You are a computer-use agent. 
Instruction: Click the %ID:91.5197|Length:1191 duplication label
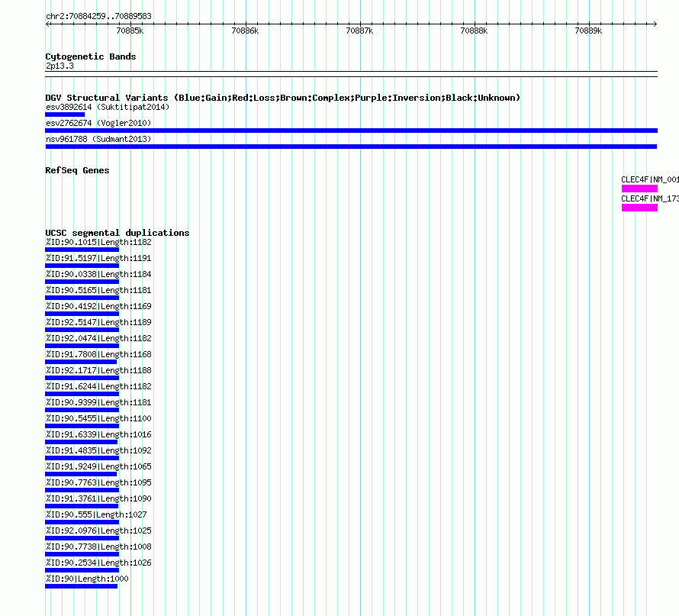coord(98,258)
